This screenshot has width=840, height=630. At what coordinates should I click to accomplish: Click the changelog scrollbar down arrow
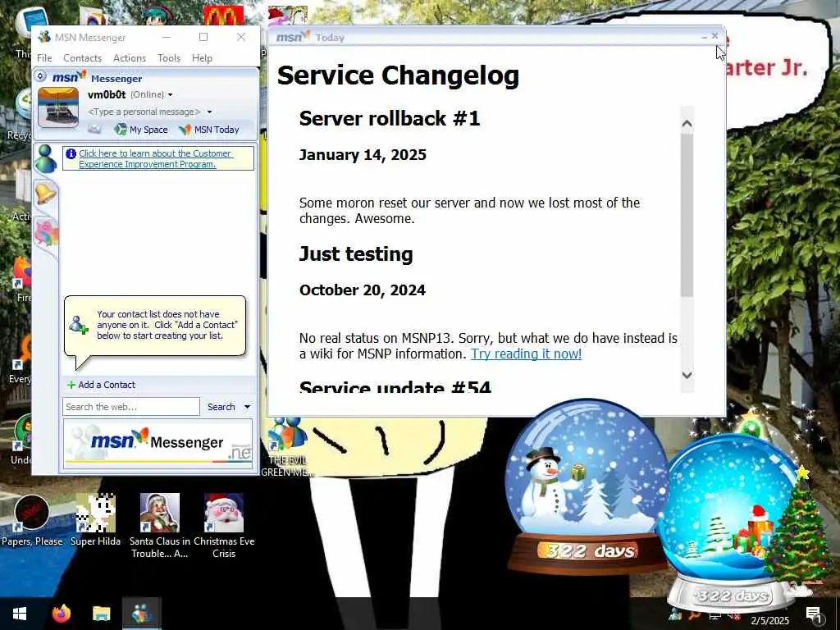[687, 375]
